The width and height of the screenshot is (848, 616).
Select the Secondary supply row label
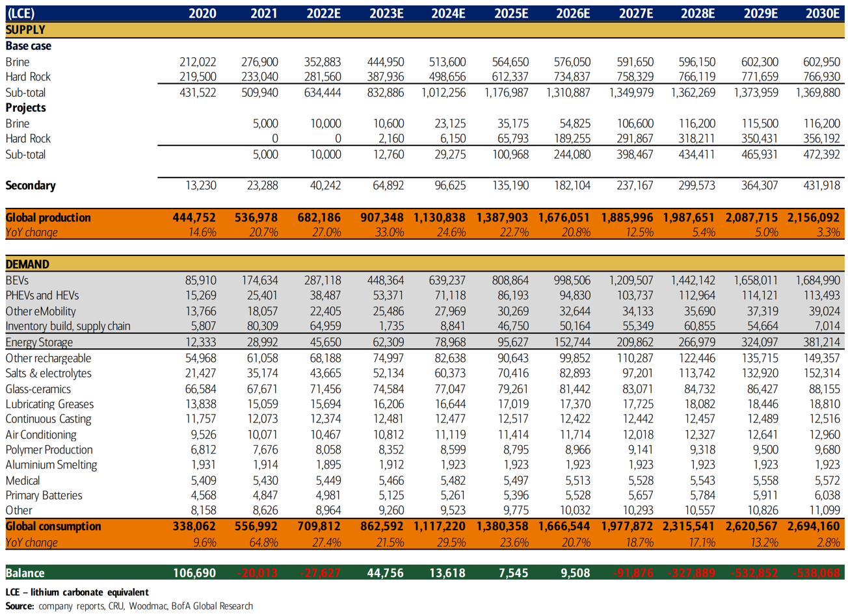coord(31,186)
